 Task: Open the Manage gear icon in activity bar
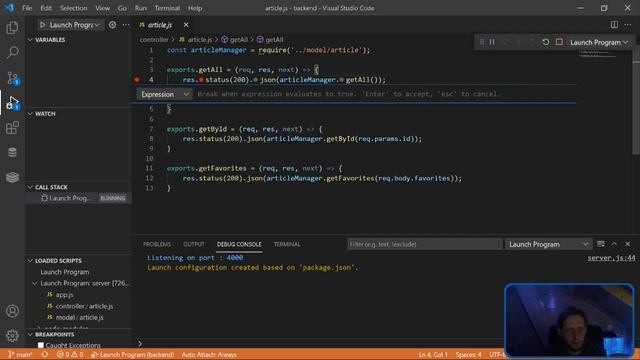[12, 336]
